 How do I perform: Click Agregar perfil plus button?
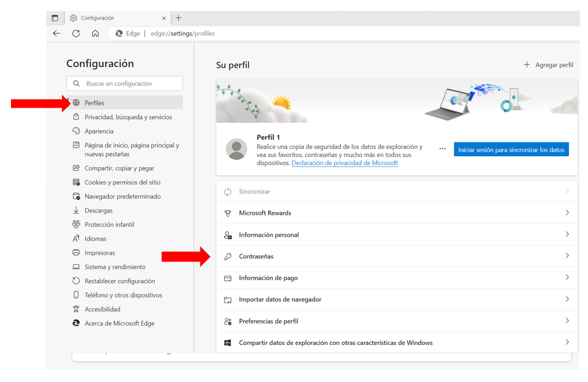pos(548,65)
